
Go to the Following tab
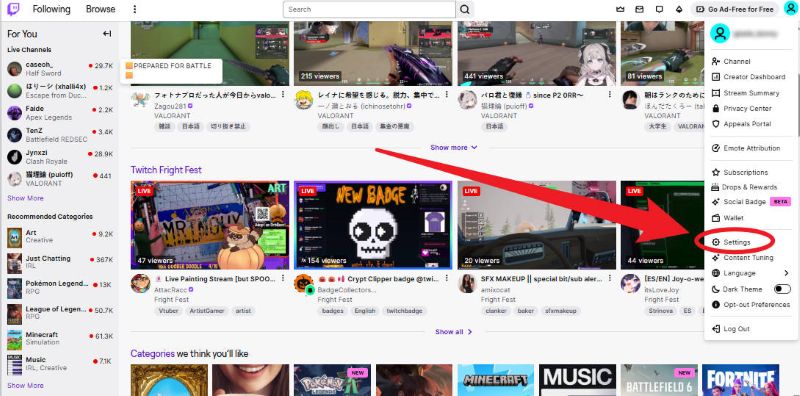pos(52,9)
